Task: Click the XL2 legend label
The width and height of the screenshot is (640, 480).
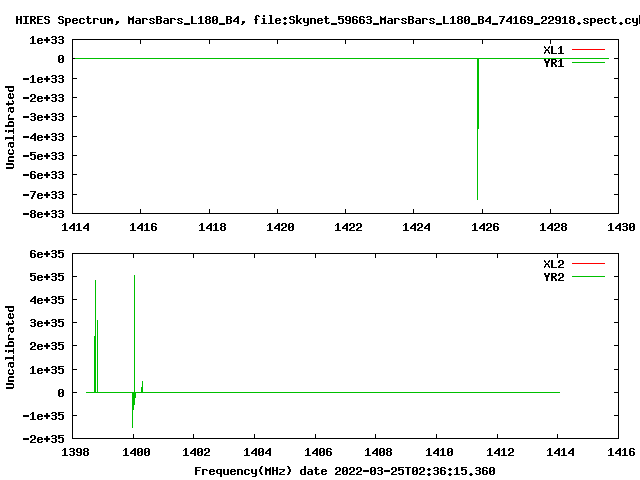Action: [553, 264]
